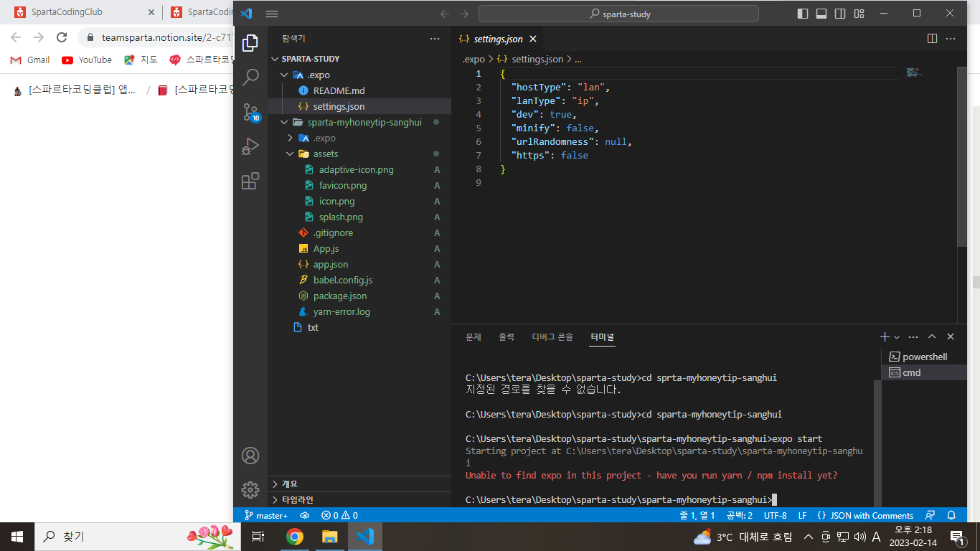980x551 pixels.
Task: Collapse the SPARTA-STUDY explorer section
Action: point(275,59)
